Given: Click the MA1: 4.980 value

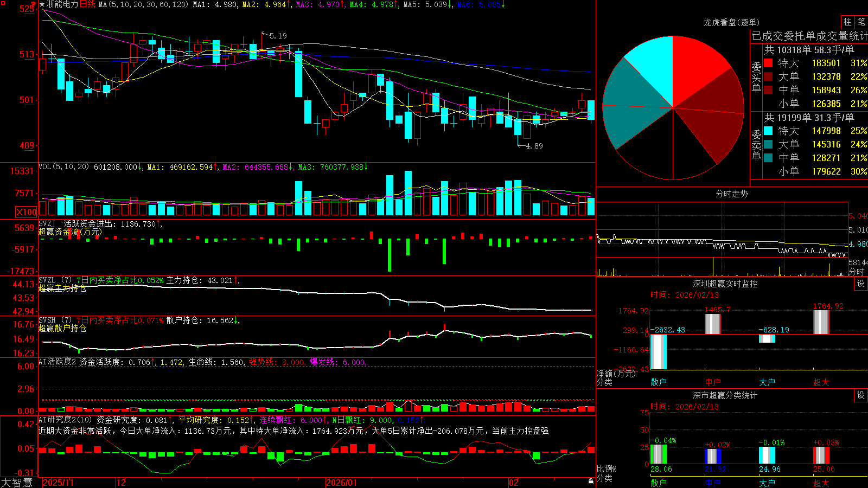Looking at the screenshot, I should point(215,4).
